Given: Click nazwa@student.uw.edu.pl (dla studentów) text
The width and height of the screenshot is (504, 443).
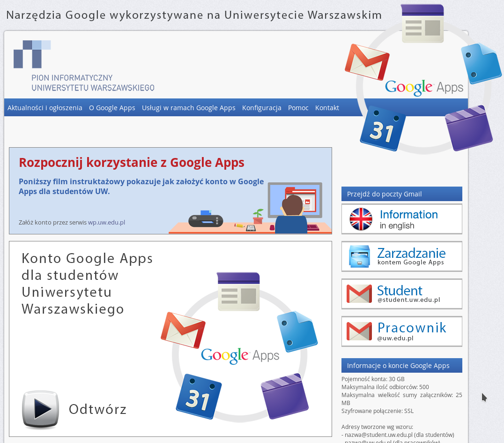Looking at the screenshot, I should (399, 435).
